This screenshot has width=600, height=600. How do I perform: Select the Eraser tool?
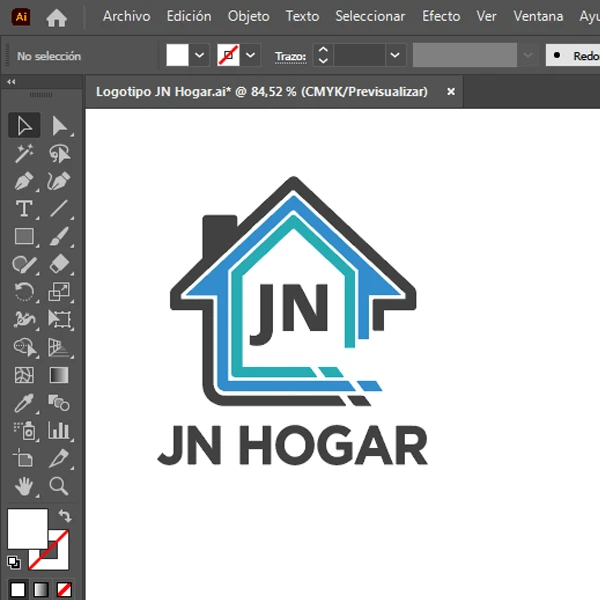(x=59, y=264)
